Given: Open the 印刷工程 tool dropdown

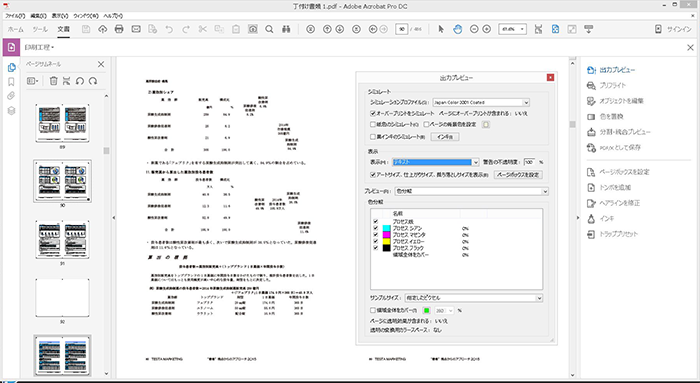Looking at the screenshot, I should coord(39,47).
